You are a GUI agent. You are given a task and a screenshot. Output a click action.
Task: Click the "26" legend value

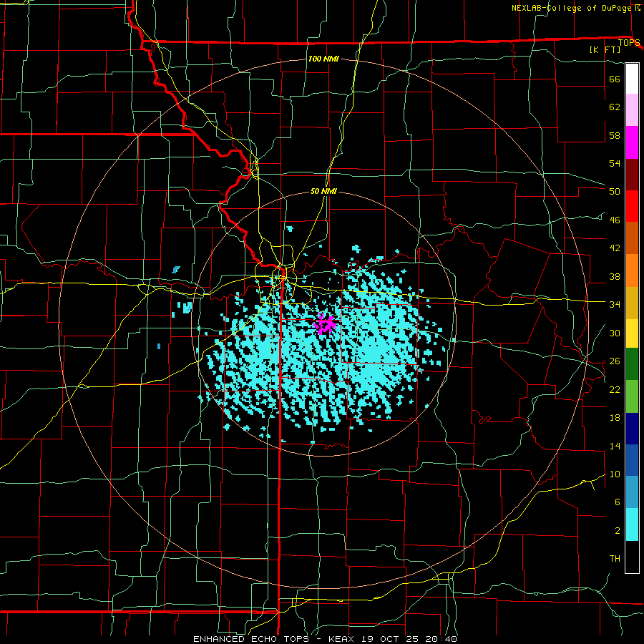click(x=615, y=361)
